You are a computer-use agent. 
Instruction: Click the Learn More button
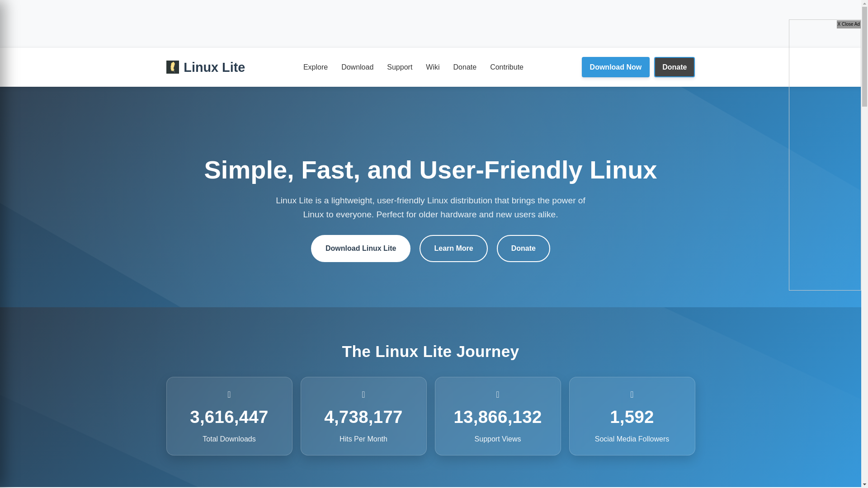[453, 249]
